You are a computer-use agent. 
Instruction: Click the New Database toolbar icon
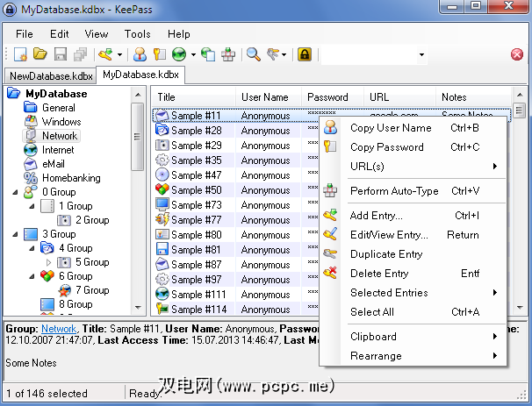click(20, 54)
